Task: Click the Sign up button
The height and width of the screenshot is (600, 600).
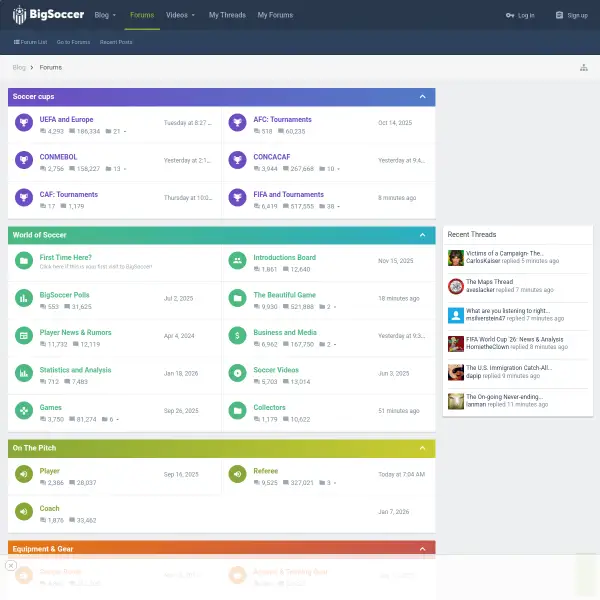Action: pos(572,15)
